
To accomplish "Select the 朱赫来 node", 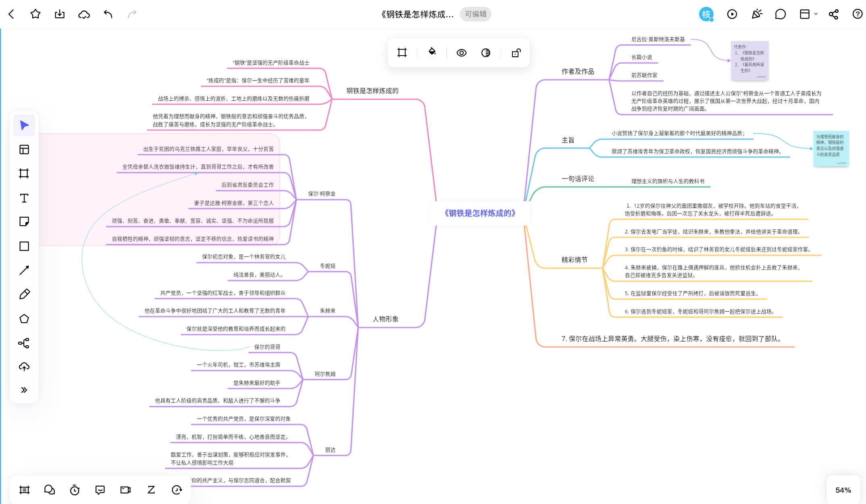I will 328,311.
